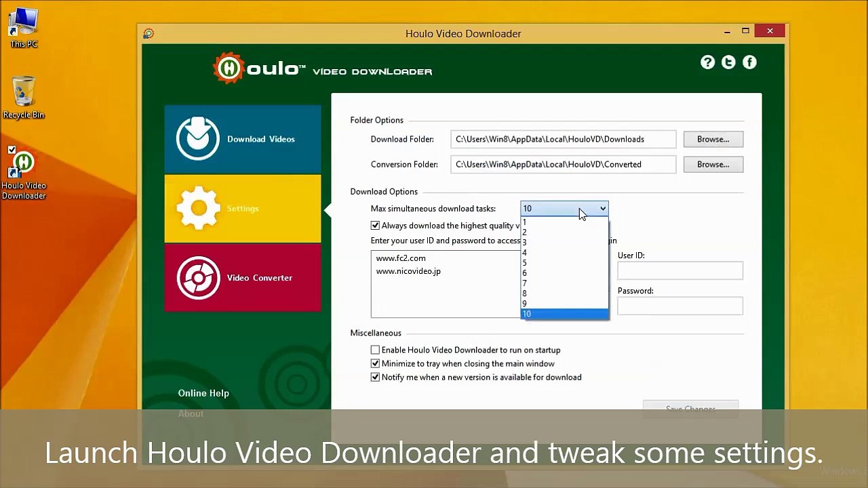Screen dimensions: 868x488
Task: Browse for the Download Folder
Action: coord(713,139)
